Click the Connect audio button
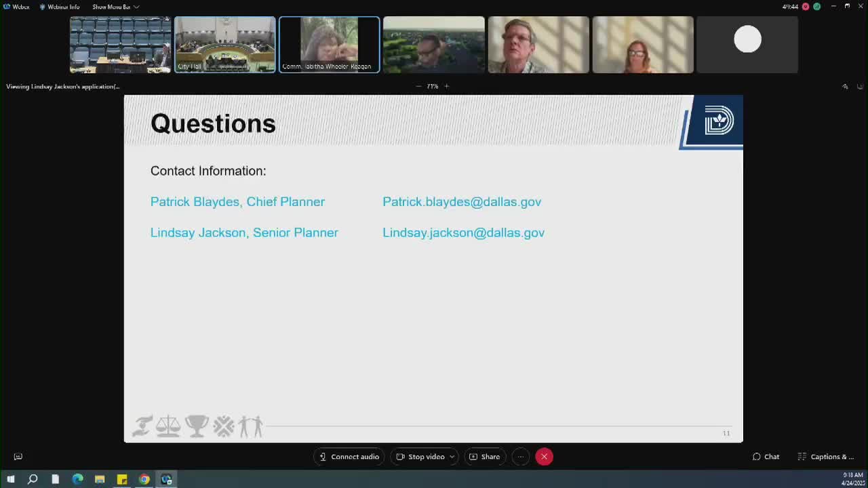868x488 pixels. [349, 457]
